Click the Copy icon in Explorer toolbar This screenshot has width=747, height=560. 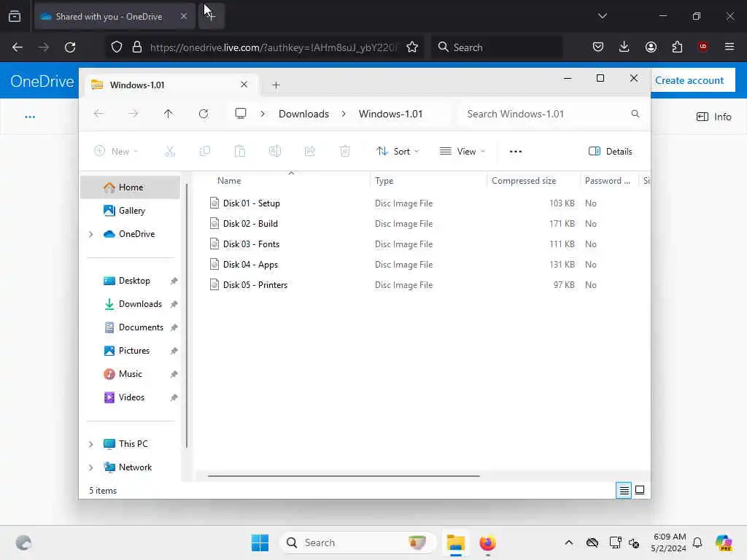(x=205, y=152)
